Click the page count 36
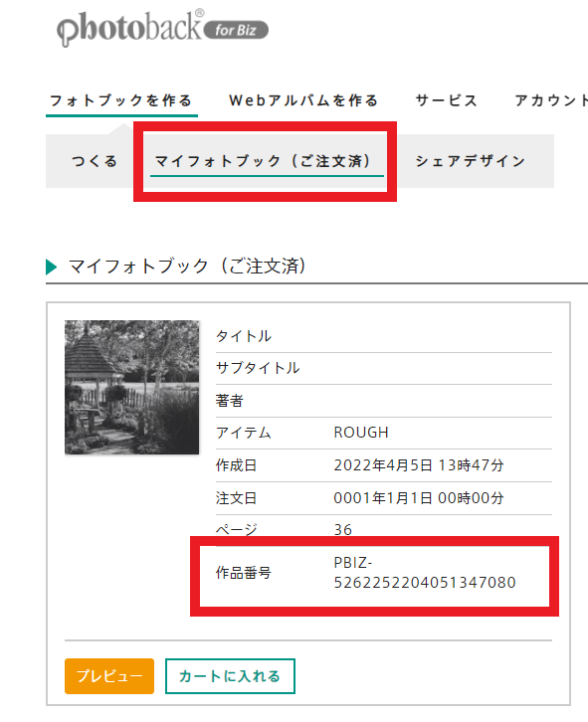The image size is (588, 722). pos(343,529)
